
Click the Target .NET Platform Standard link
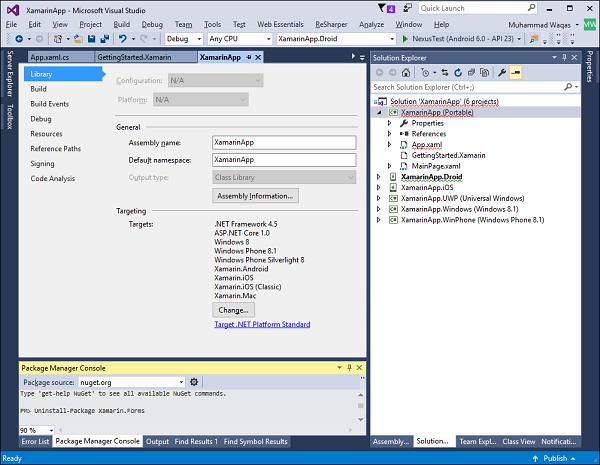[262, 324]
